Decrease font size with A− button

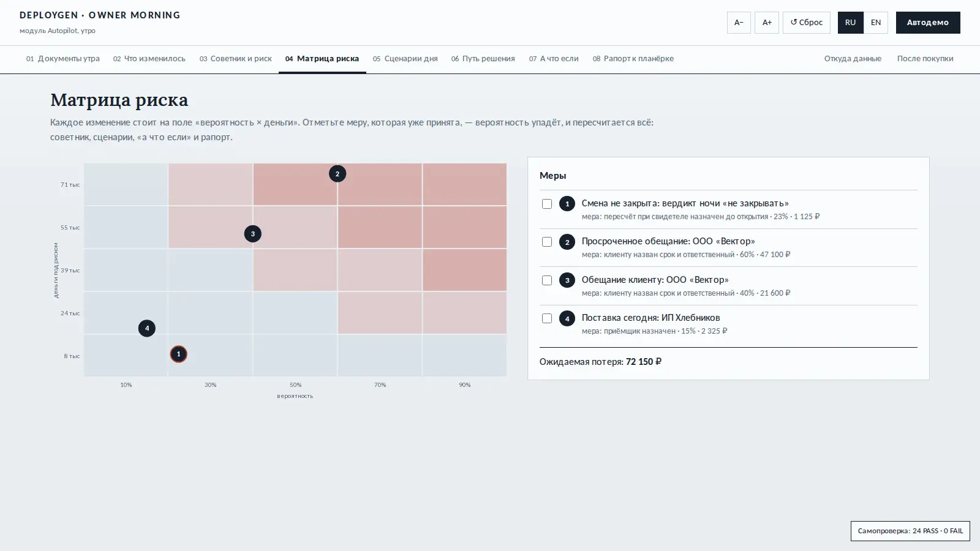click(739, 23)
